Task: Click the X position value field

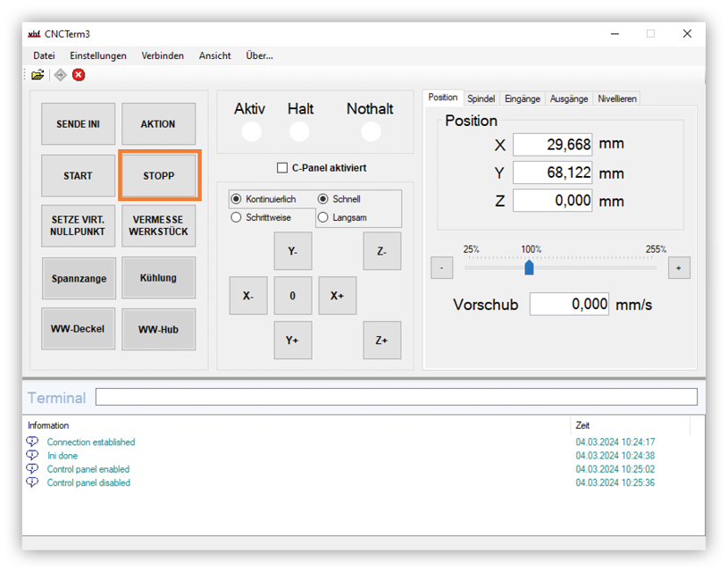Action: (553, 145)
